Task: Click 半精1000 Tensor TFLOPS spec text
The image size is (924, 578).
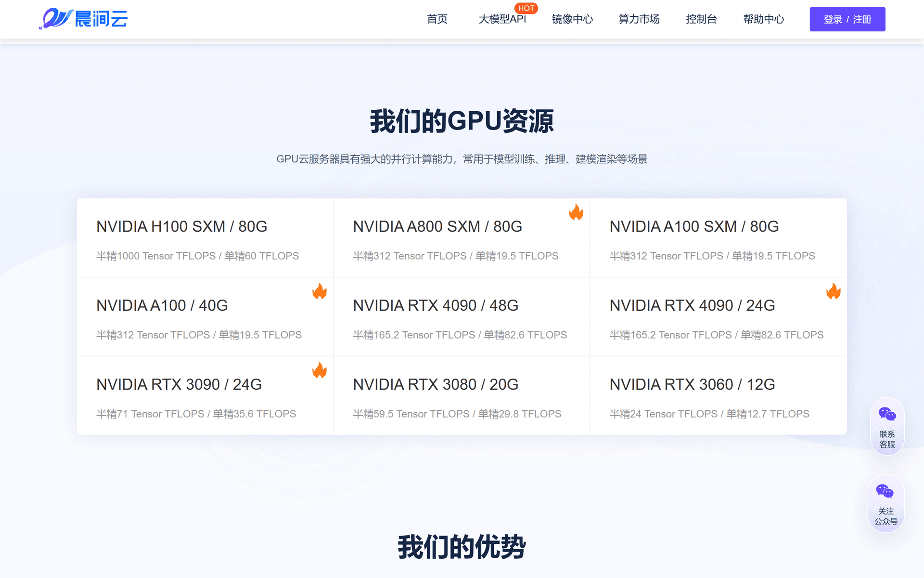Action: pyautogui.click(x=198, y=256)
